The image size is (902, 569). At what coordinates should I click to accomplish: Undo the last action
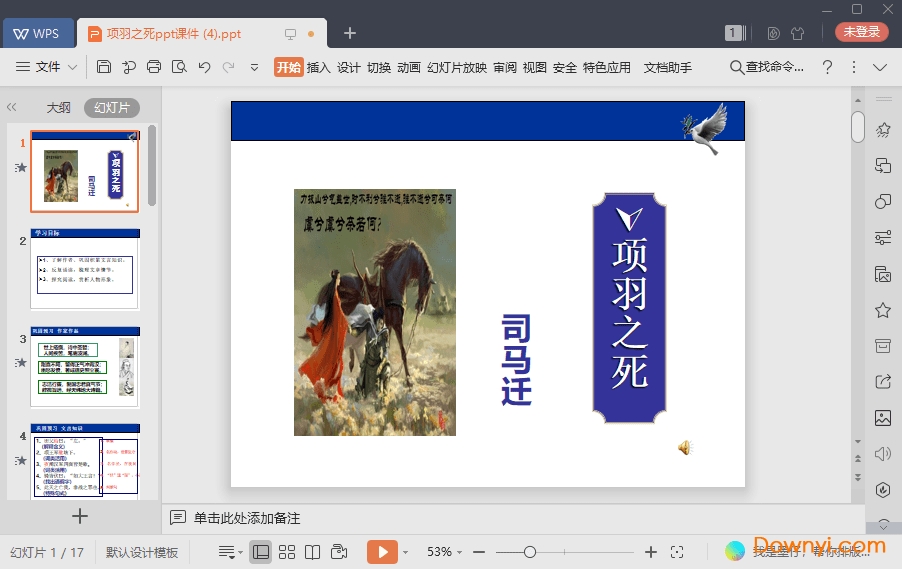204,67
